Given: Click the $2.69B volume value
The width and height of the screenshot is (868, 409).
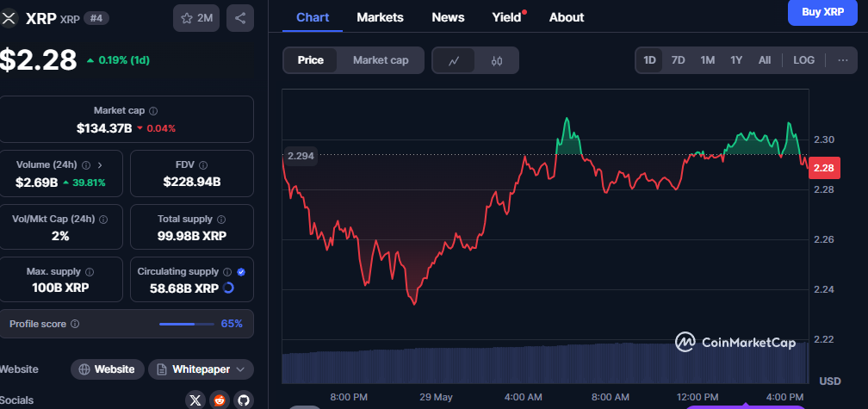Looking at the screenshot, I should [x=37, y=182].
